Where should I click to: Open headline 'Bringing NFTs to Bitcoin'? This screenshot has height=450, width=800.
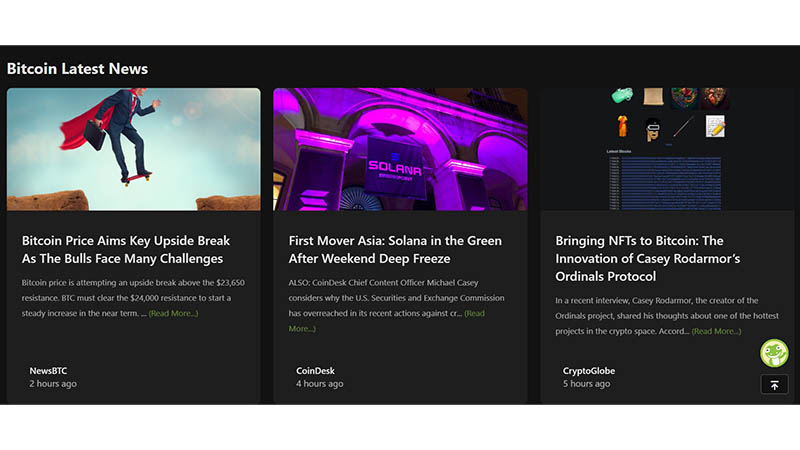pos(648,259)
